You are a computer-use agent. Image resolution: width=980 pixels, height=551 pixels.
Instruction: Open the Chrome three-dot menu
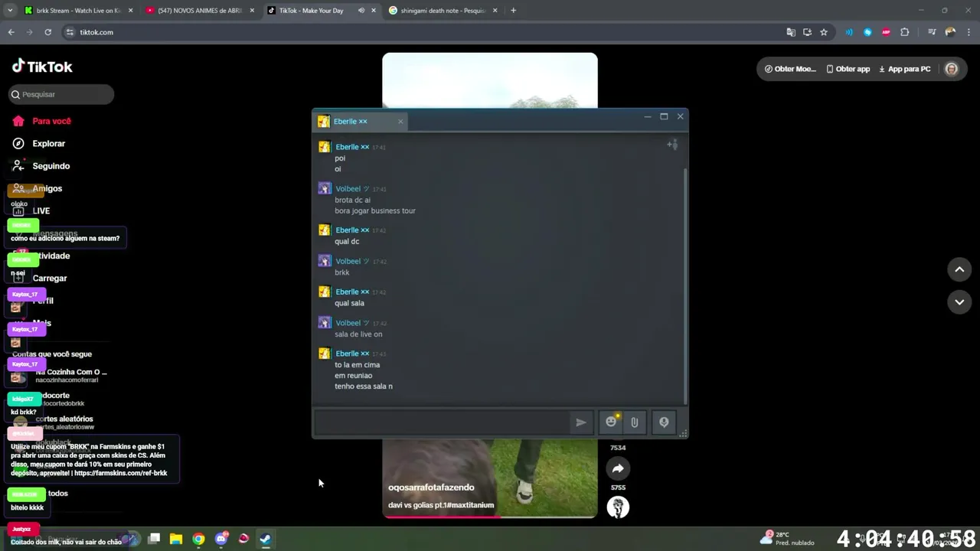[969, 32]
